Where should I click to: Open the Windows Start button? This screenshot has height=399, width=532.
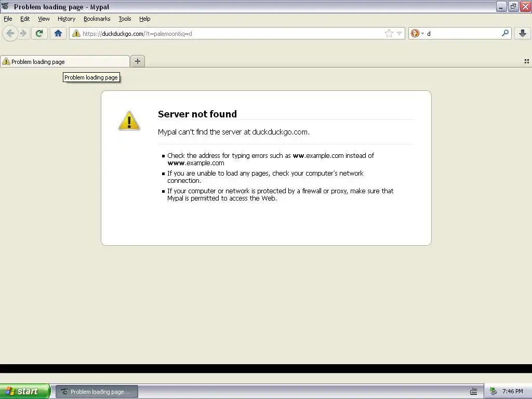click(x=24, y=391)
